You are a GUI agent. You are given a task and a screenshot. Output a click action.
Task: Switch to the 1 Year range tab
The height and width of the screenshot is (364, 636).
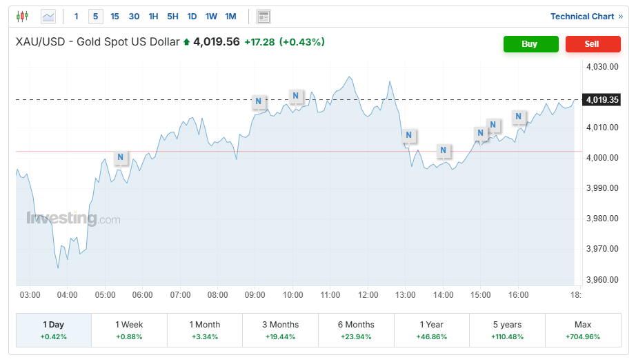pos(431,330)
